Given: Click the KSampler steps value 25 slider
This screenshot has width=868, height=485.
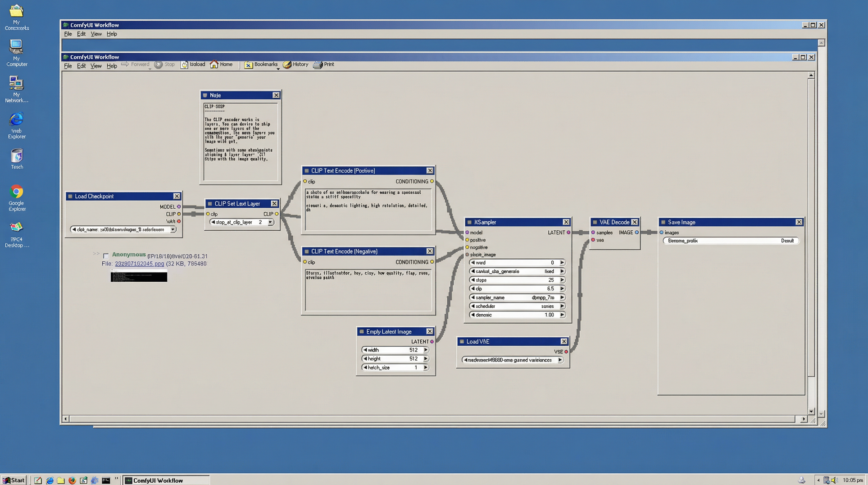Looking at the screenshot, I should click(517, 280).
